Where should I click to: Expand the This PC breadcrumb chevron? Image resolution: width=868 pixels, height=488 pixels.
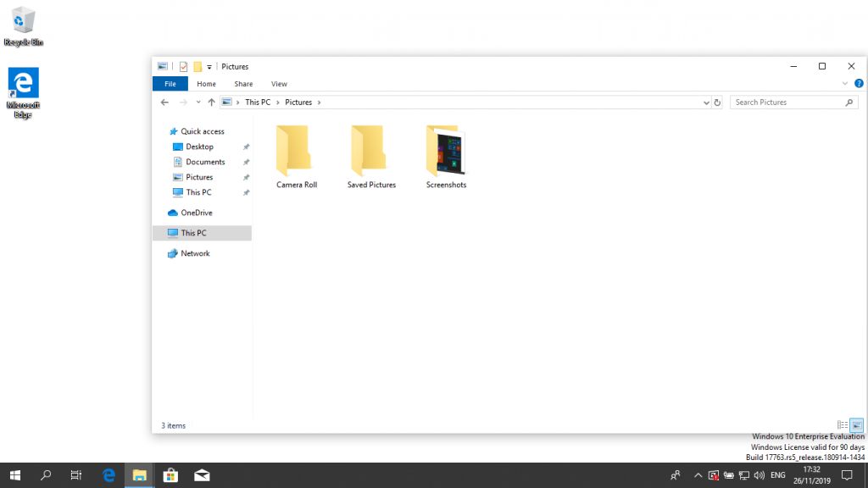pyautogui.click(x=278, y=103)
